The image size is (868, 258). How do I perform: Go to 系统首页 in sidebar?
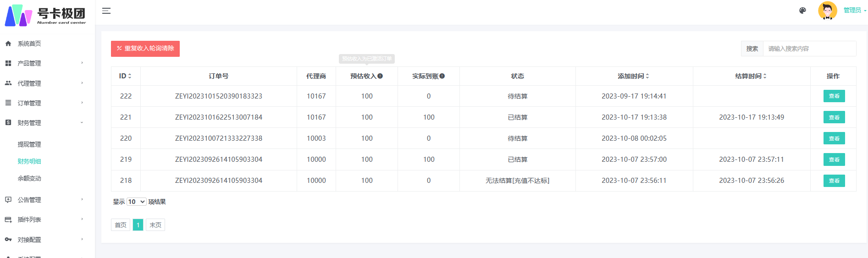pyautogui.click(x=29, y=44)
